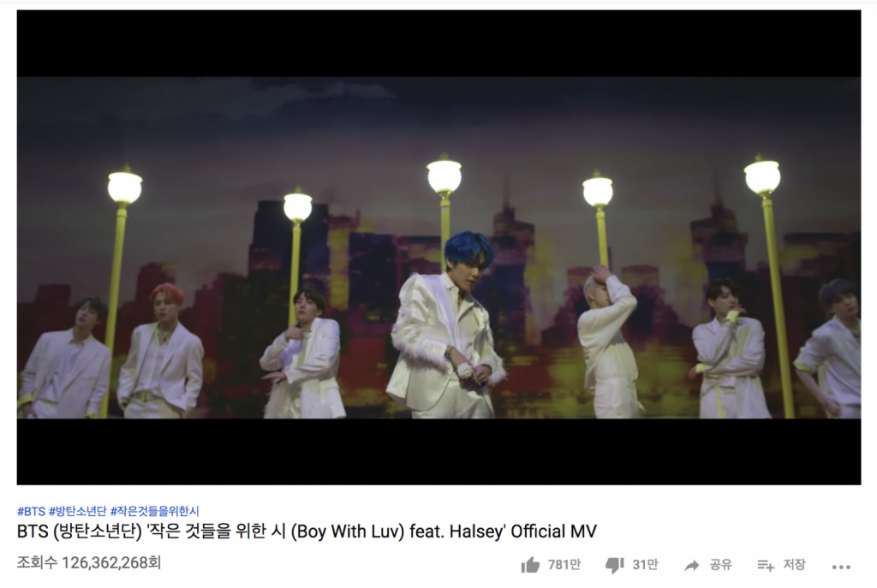The image size is (877, 588).
Task: Open the #방탄소년단 hashtag link
Action: point(77,511)
